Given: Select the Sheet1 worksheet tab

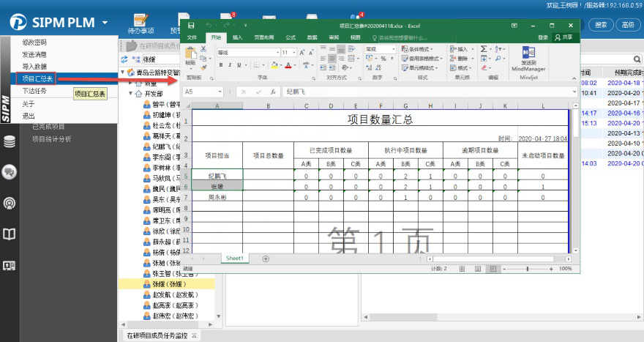Looking at the screenshot, I should 234,259.
